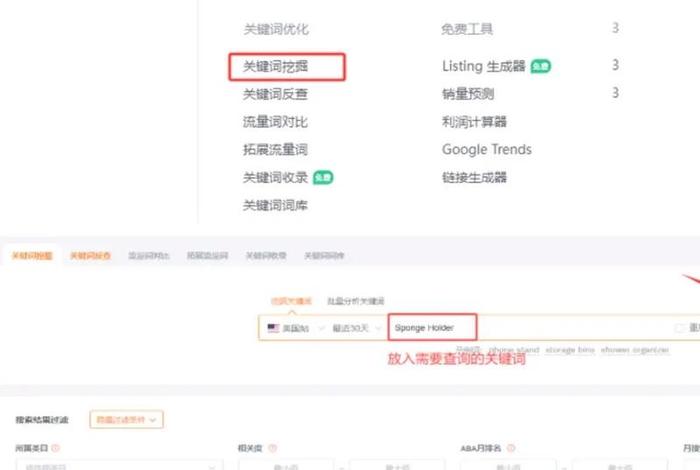
Task: Switch to 拓展流量词 tab in tab bar
Action: click(x=207, y=256)
